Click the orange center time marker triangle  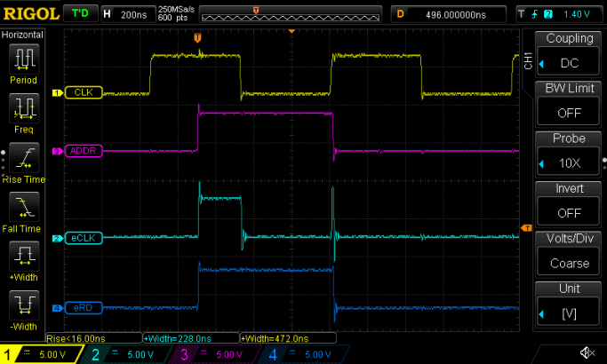click(x=292, y=31)
